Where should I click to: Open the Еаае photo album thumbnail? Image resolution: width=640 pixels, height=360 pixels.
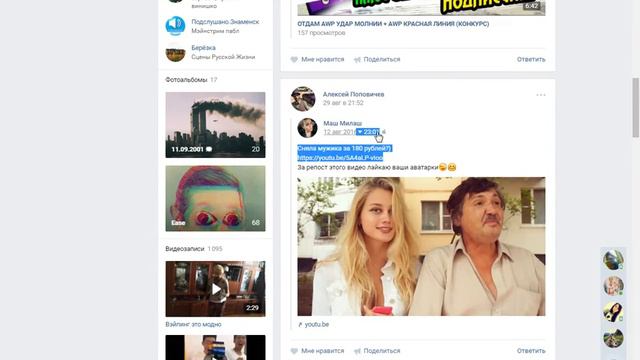215,198
